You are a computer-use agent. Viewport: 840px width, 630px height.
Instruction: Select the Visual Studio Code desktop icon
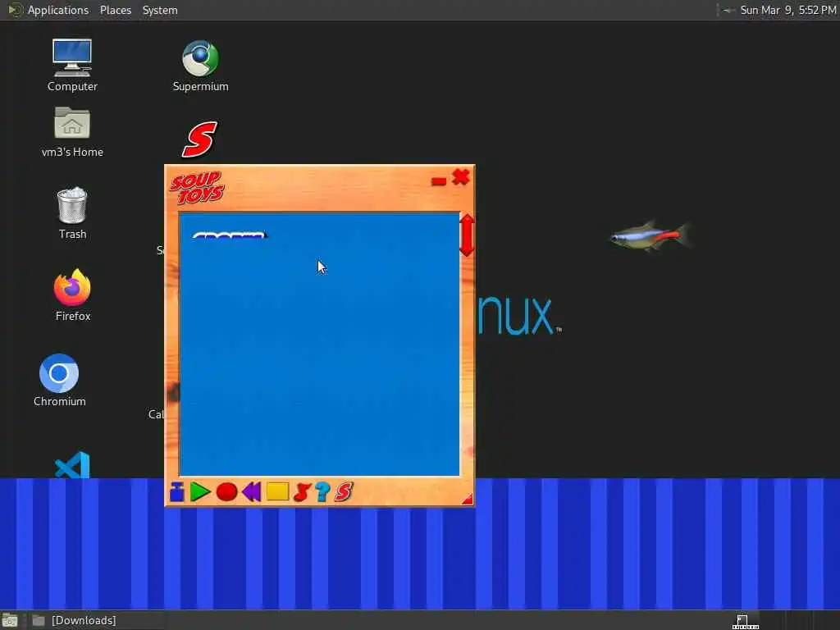pos(72,464)
